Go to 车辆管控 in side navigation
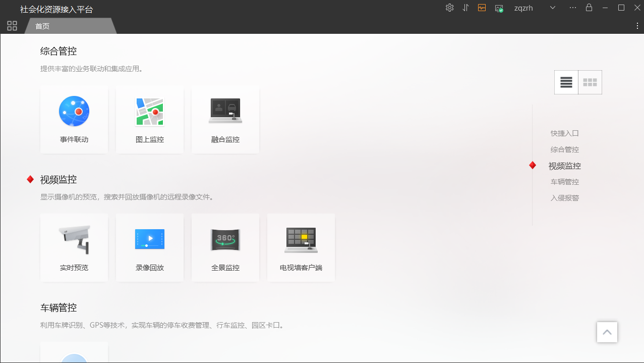 click(565, 182)
